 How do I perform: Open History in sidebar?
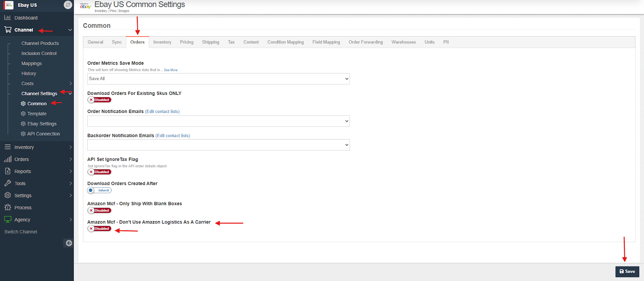(29, 74)
